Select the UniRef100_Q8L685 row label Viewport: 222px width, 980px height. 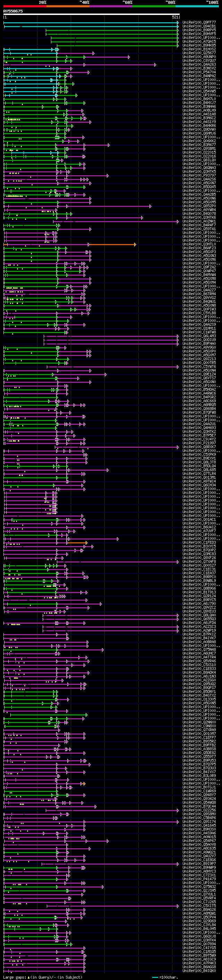(x=199, y=470)
